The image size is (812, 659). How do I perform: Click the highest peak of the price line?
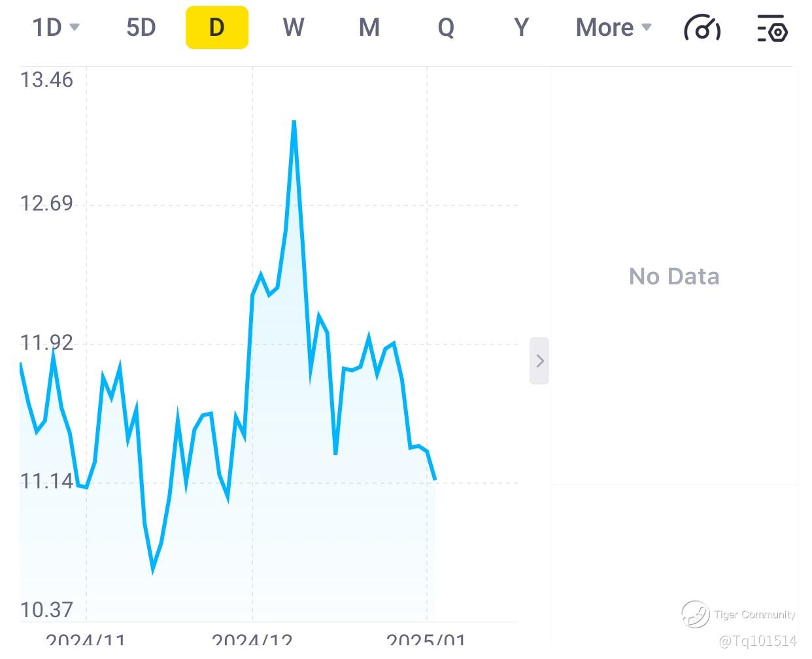pyautogui.click(x=294, y=122)
